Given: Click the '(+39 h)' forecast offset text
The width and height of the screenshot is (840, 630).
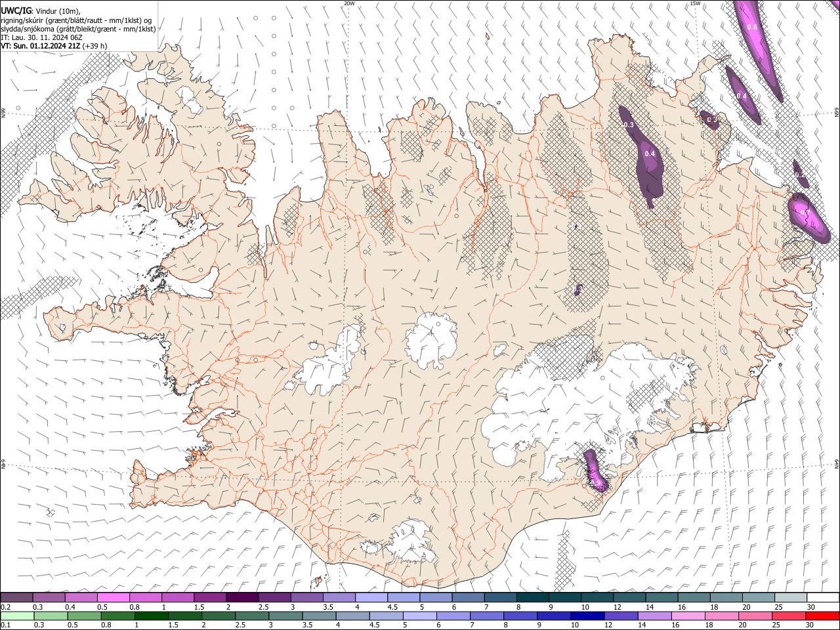Looking at the screenshot, I should click(x=94, y=46).
